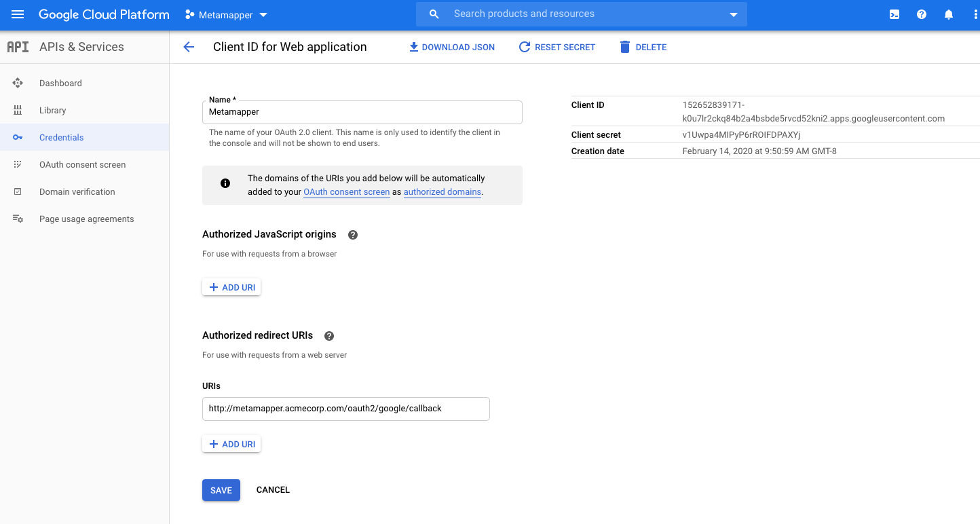Follow the OAuth consent screen link
The image size is (980, 524).
(347, 192)
